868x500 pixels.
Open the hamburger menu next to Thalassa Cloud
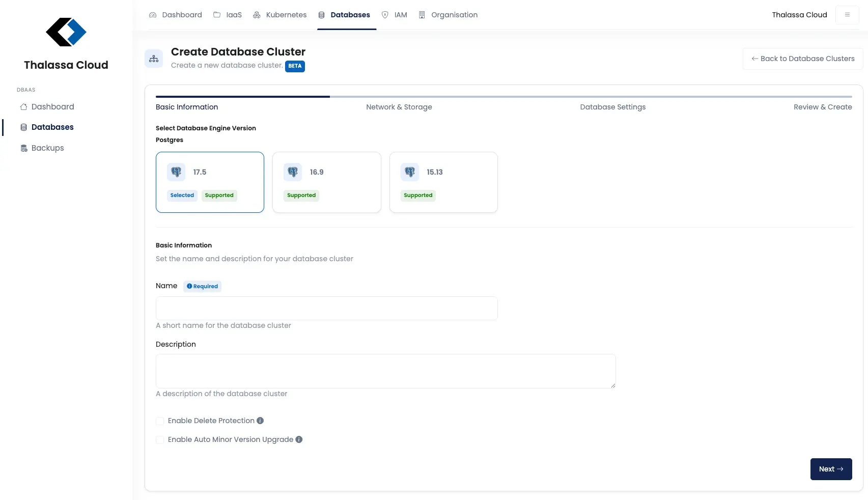(847, 15)
